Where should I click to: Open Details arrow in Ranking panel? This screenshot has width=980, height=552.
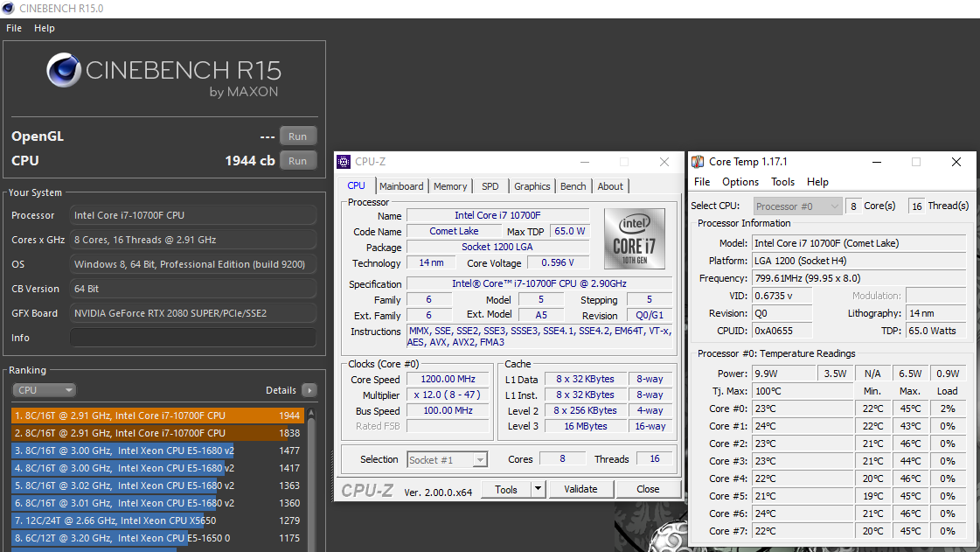point(309,390)
